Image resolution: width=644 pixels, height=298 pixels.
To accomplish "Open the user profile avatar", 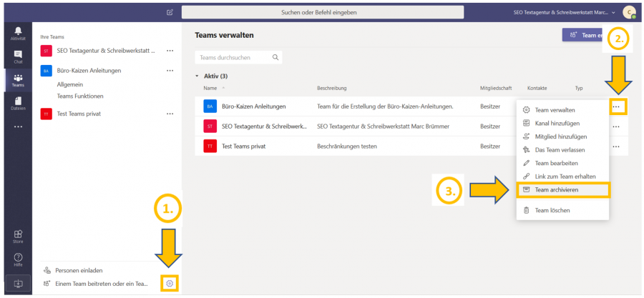I will tap(628, 12).
